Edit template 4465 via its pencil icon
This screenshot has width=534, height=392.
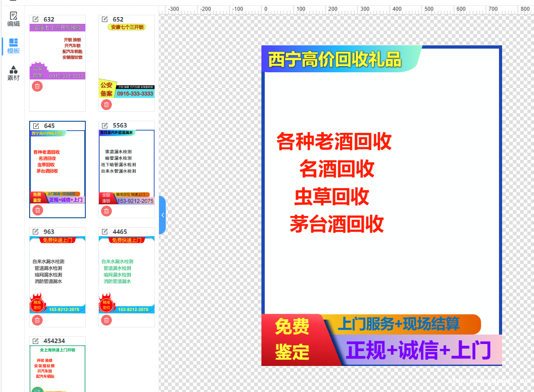106,231
